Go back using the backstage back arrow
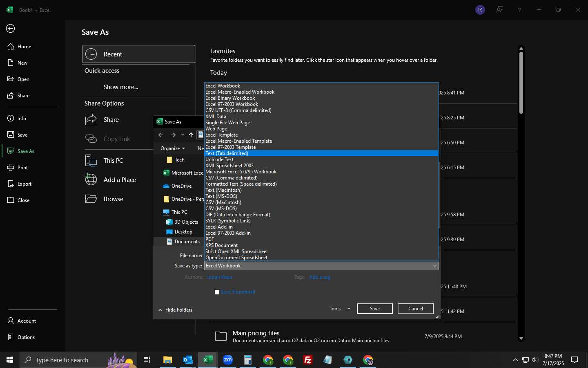Viewport: 588px width, 368px height. (11, 28)
